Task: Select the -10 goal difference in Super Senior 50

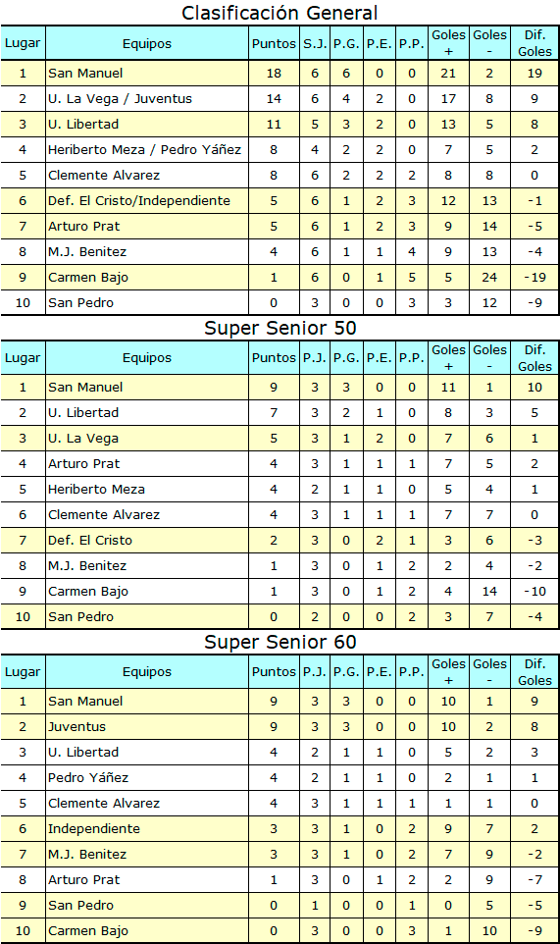Action: (535, 591)
